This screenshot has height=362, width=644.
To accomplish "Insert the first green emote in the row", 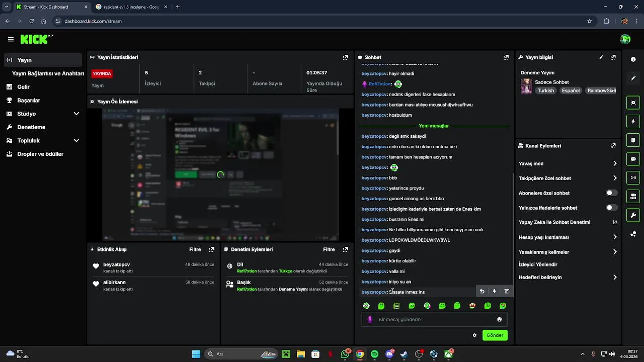I will 366,306.
